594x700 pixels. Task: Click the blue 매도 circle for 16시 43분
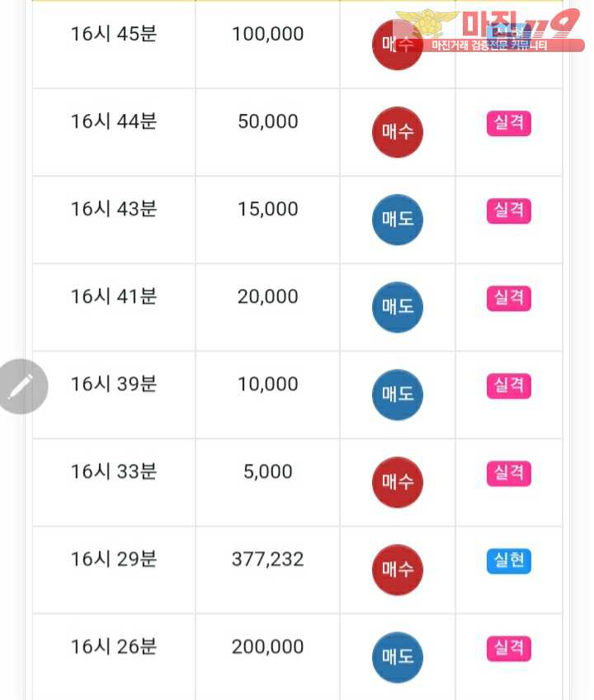(397, 220)
